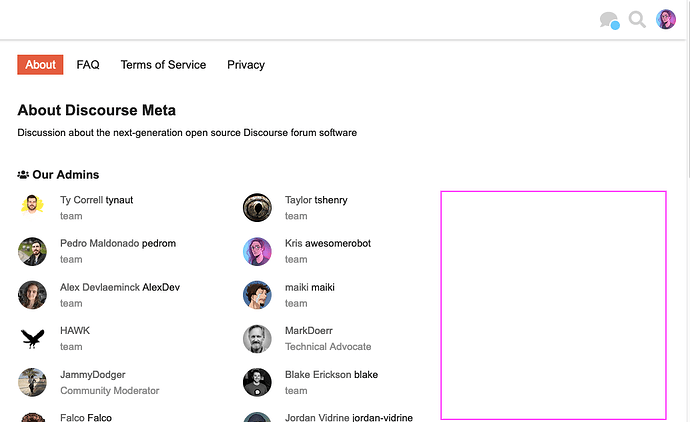
Task: Open JammyDodger profile name link
Action: coord(93,375)
